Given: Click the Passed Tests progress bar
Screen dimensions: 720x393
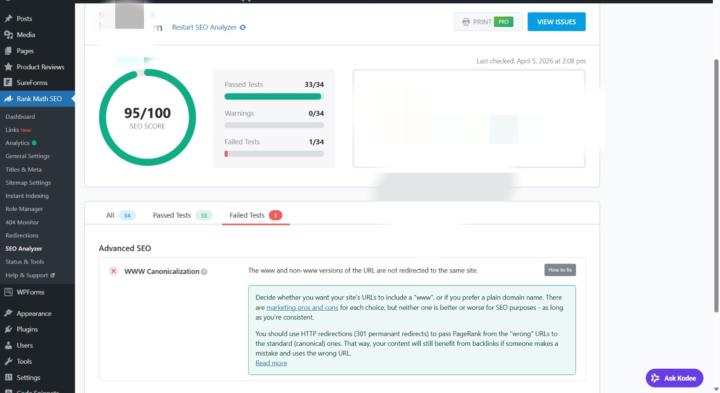Looking at the screenshot, I should tap(274, 96).
